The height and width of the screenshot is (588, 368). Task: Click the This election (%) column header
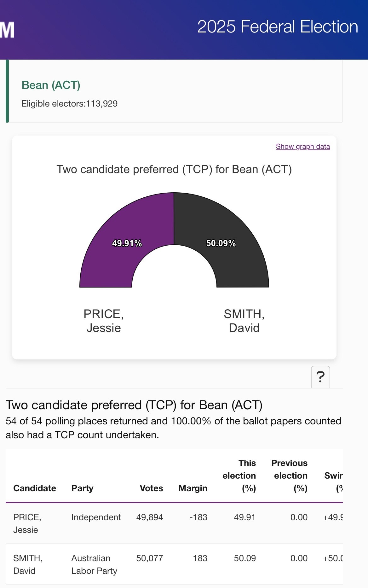tap(239, 475)
